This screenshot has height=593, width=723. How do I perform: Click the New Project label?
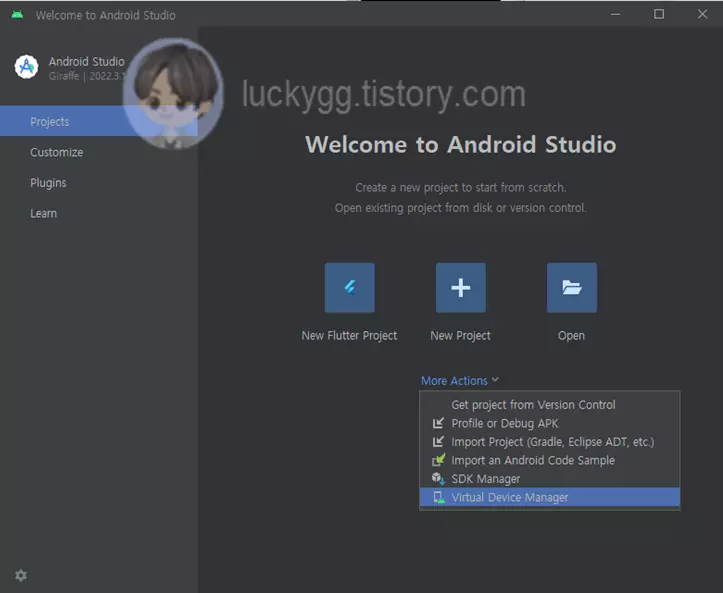tap(460, 336)
